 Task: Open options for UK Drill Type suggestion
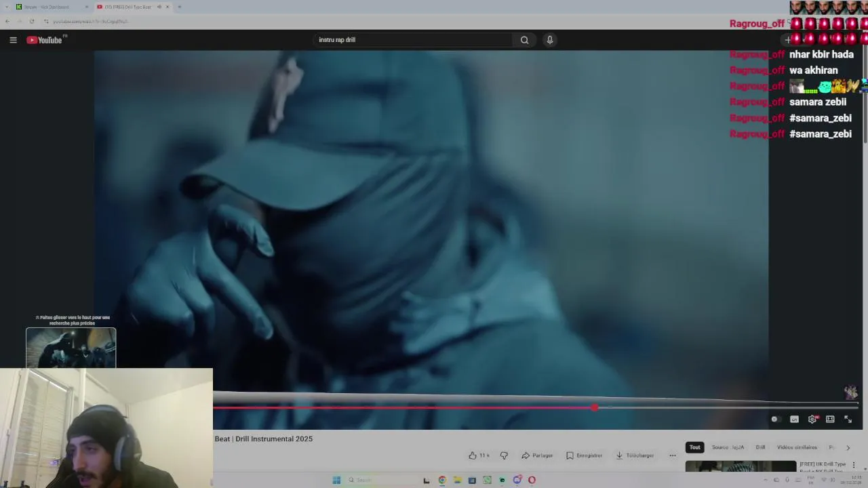tap(854, 465)
